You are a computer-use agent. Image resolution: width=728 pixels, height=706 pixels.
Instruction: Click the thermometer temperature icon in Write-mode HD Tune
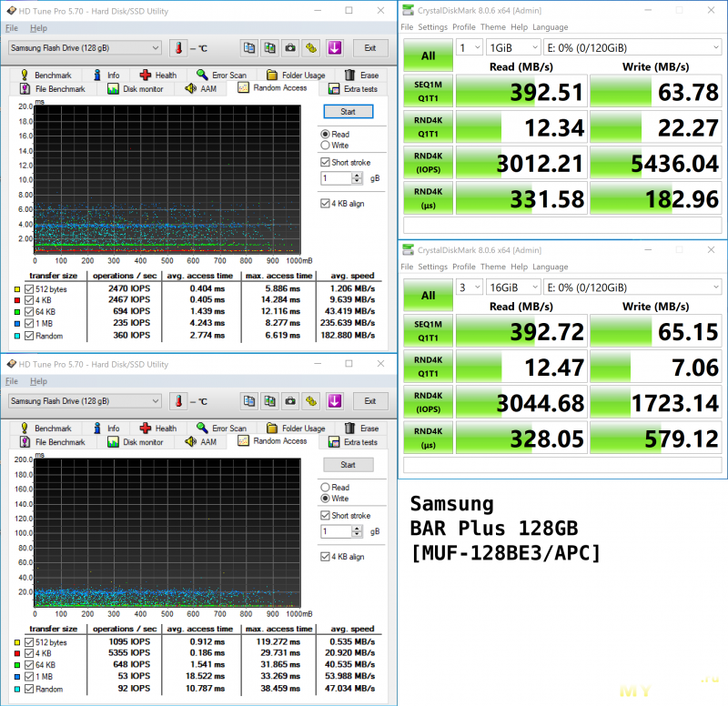pos(178,401)
